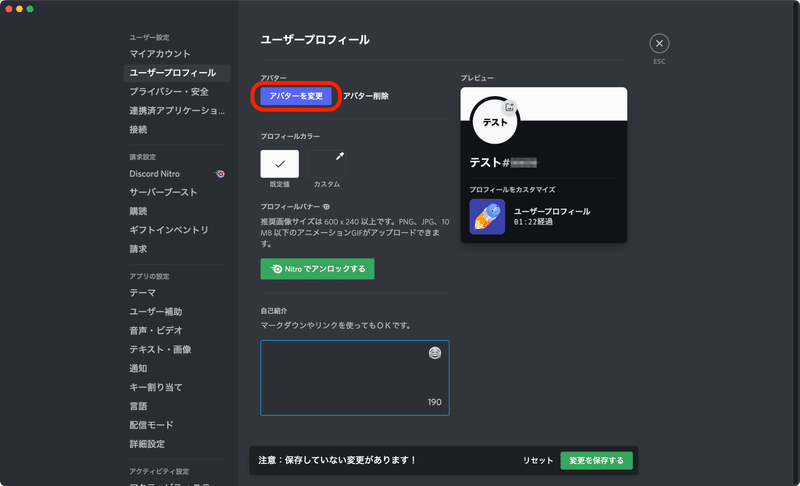Click アバターを変更 button

click(x=296, y=96)
